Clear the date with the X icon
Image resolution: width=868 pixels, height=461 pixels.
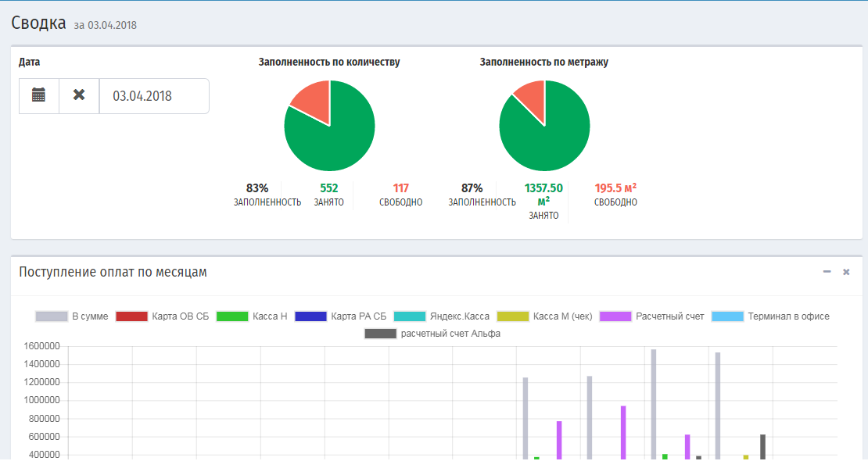coord(79,95)
